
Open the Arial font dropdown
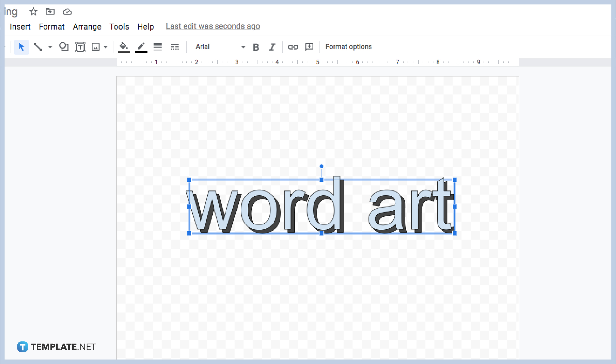219,47
